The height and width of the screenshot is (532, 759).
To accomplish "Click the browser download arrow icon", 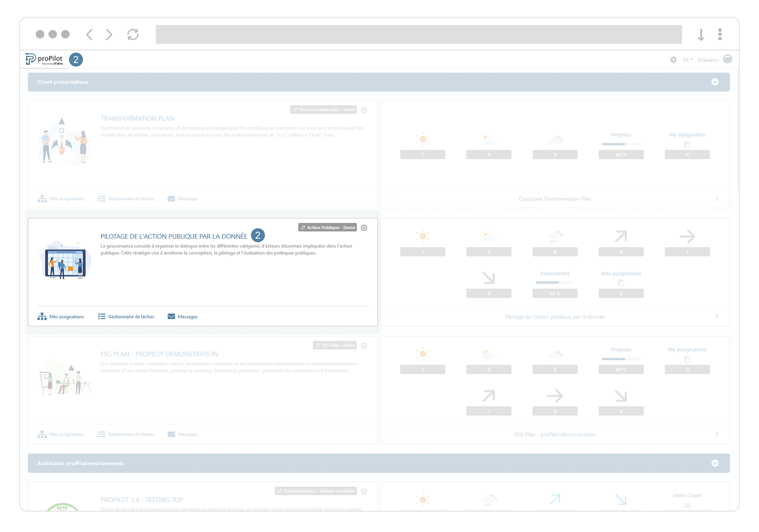I will [x=701, y=35].
